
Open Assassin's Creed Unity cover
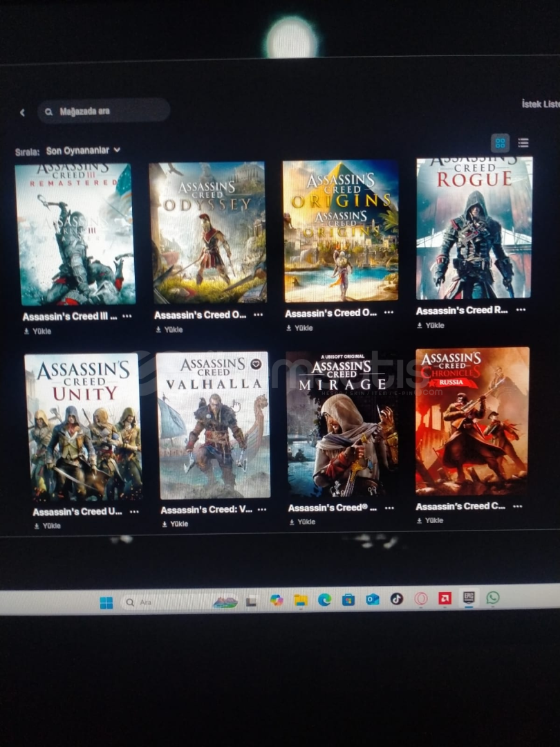[84, 427]
